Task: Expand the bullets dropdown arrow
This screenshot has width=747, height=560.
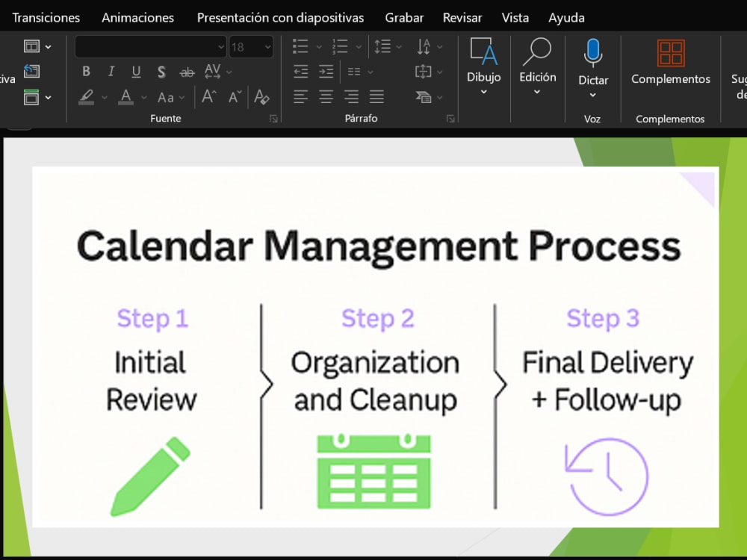Action: (319, 46)
